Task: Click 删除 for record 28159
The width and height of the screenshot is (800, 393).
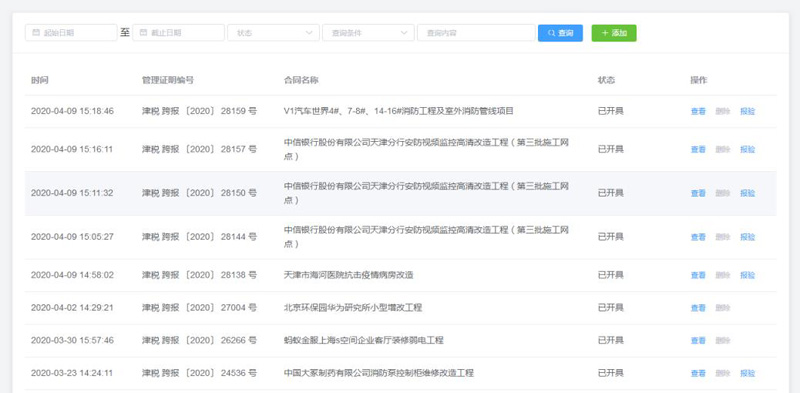Action: pos(722,111)
